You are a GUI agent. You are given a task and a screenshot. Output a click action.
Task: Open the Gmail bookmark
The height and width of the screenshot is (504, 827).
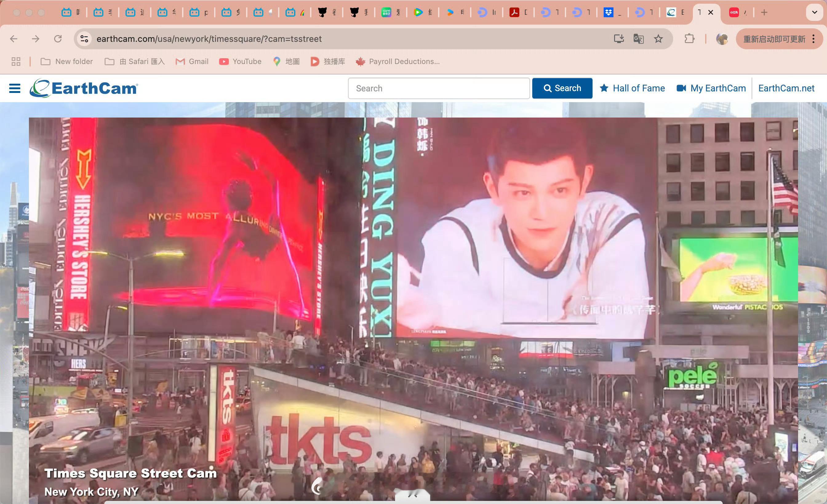click(x=192, y=62)
